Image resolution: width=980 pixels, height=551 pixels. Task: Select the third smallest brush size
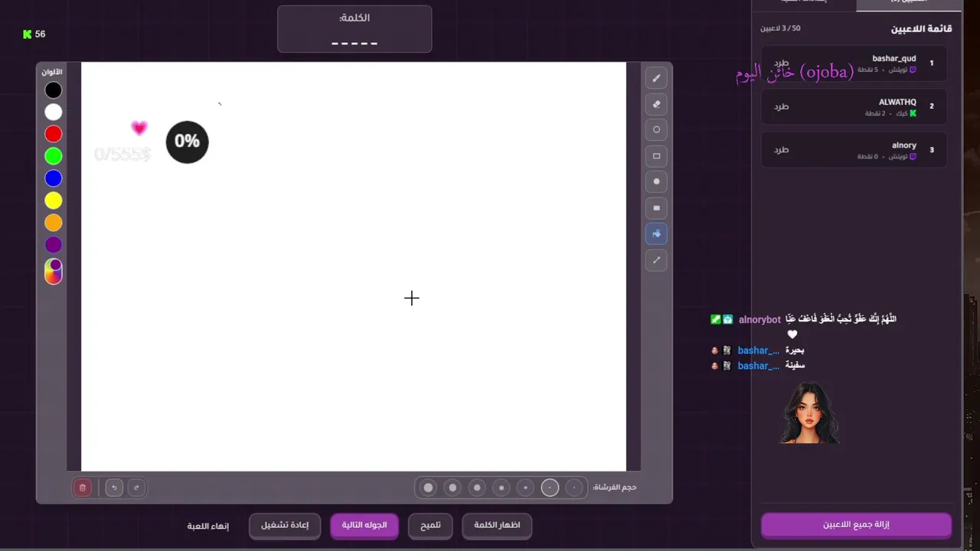pyautogui.click(x=525, y=487)
